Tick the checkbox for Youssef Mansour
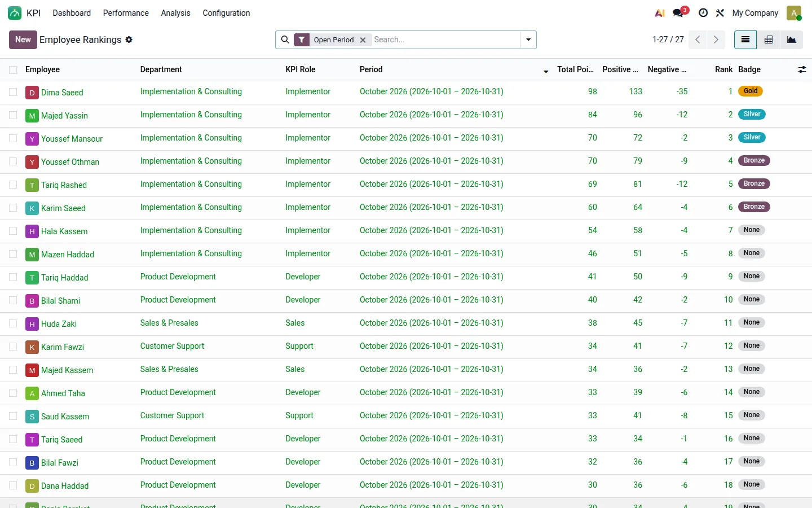This screenshot has height=508, width=812. coord(13,138)
